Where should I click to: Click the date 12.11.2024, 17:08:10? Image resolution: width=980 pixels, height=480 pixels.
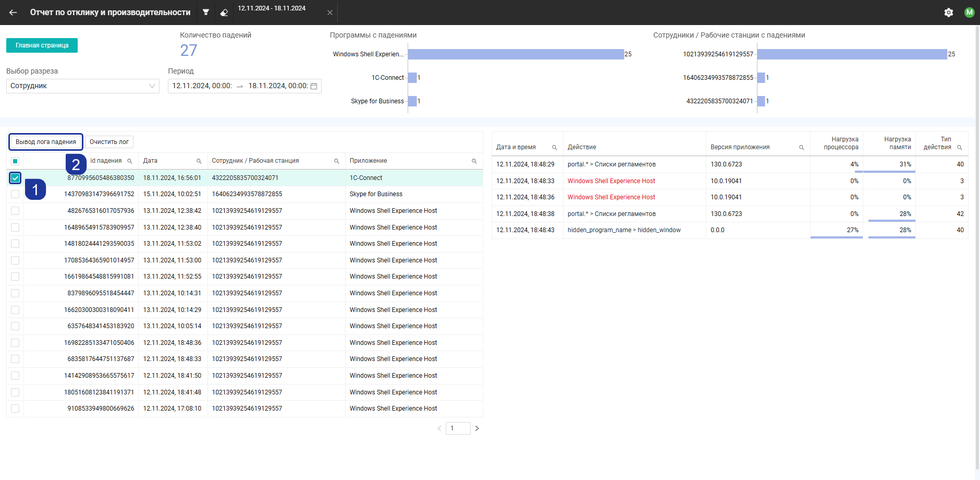tap(172, 409)
